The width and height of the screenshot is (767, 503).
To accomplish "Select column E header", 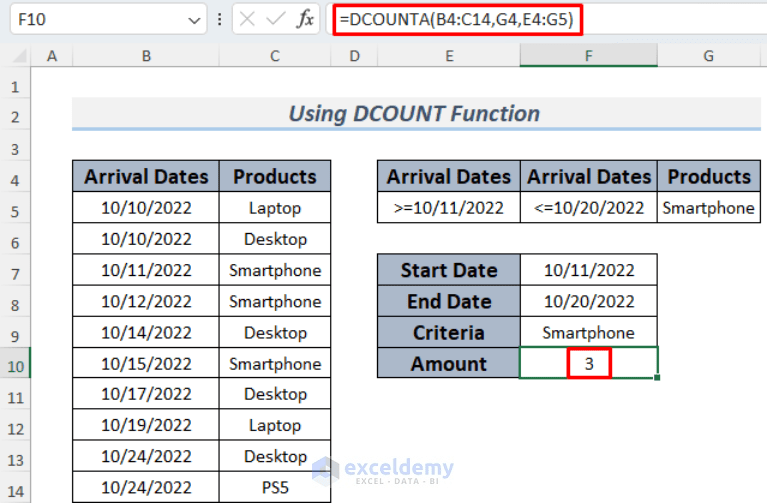I will coord(449,56).
